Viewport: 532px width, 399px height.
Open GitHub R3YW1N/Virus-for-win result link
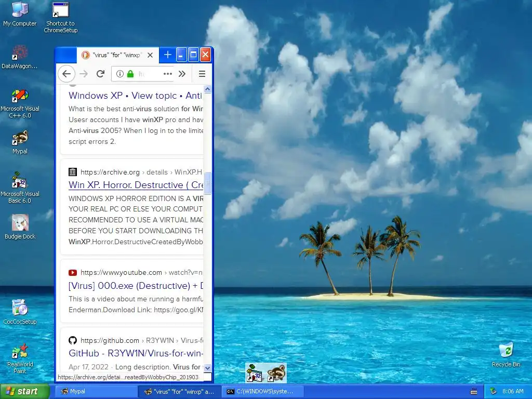click(136, 353)
